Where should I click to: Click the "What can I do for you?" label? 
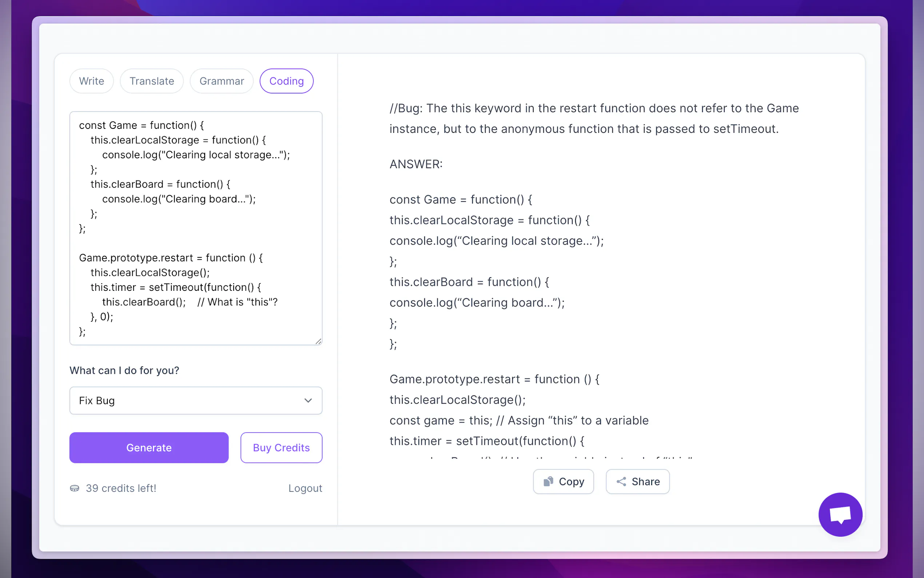coord(124,371)
